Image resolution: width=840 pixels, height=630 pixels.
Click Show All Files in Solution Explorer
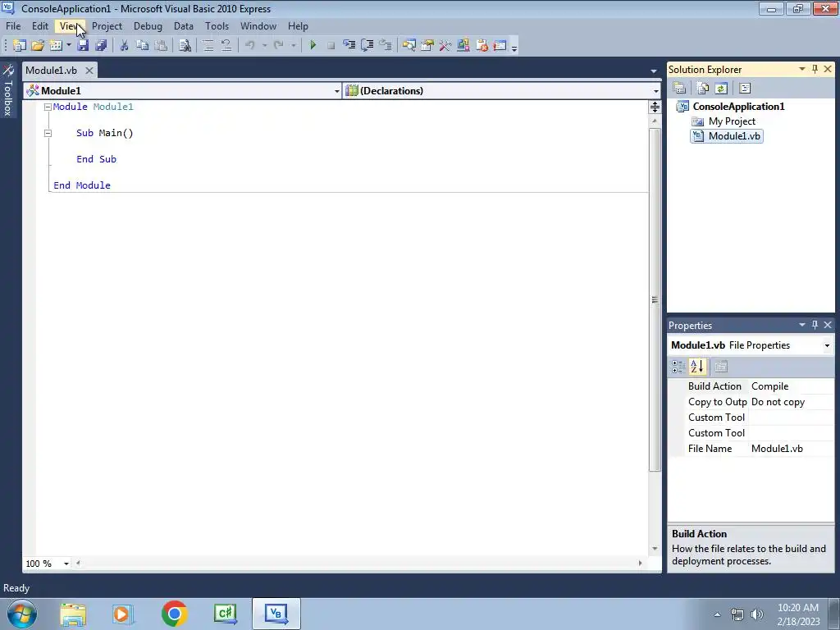click(703, 89)
